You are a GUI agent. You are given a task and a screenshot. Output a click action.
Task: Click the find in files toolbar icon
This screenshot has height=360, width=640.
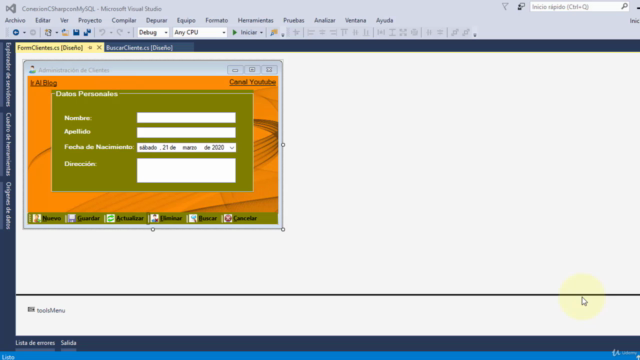click(273, 32)
